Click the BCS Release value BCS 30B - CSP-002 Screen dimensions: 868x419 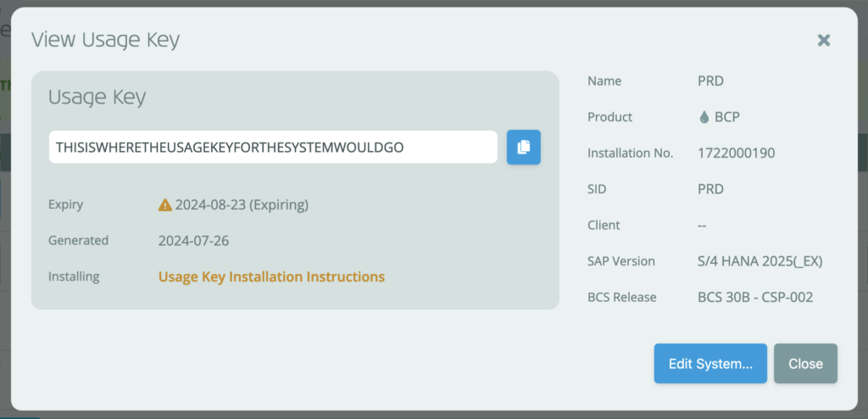(755, 297)
